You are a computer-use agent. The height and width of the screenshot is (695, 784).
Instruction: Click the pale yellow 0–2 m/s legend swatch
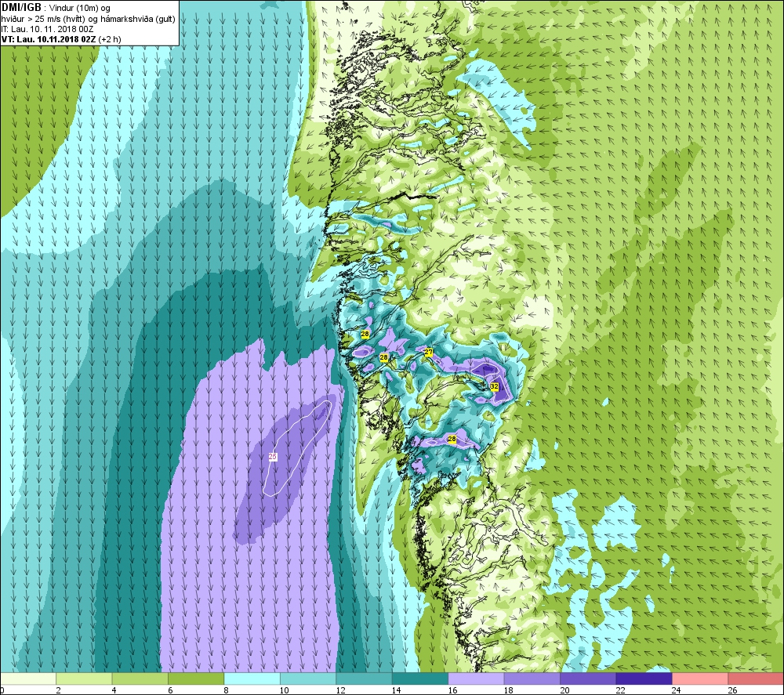pyautogui.click(x=28, y=679)
